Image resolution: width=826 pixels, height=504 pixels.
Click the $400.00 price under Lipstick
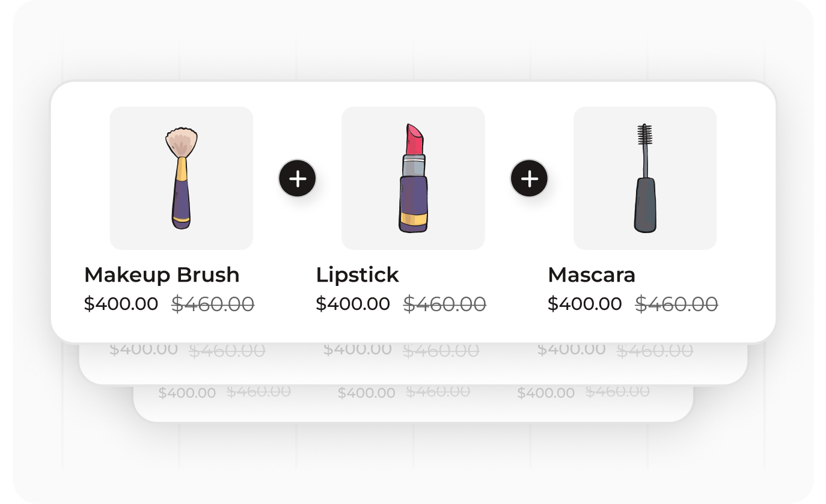[353, 304]
